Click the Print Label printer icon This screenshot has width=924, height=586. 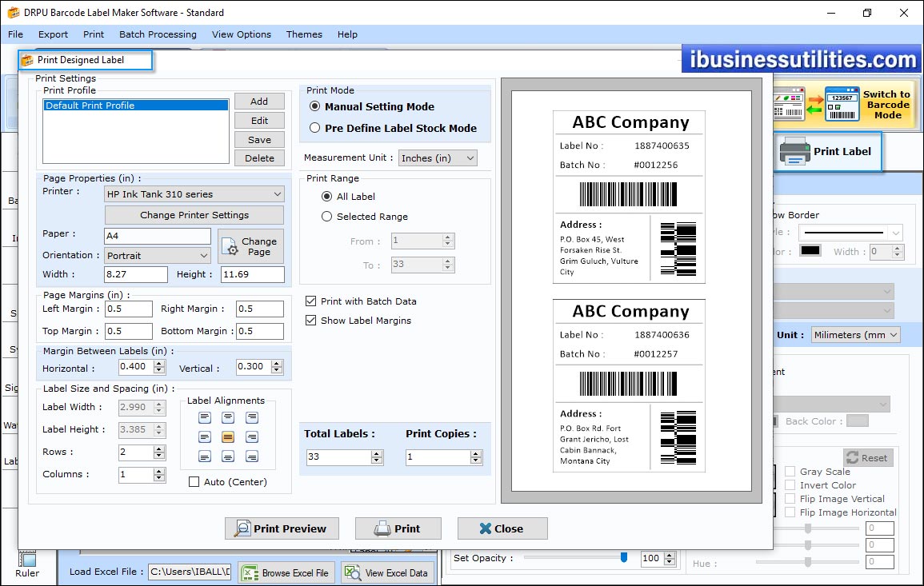pos(794,151)
